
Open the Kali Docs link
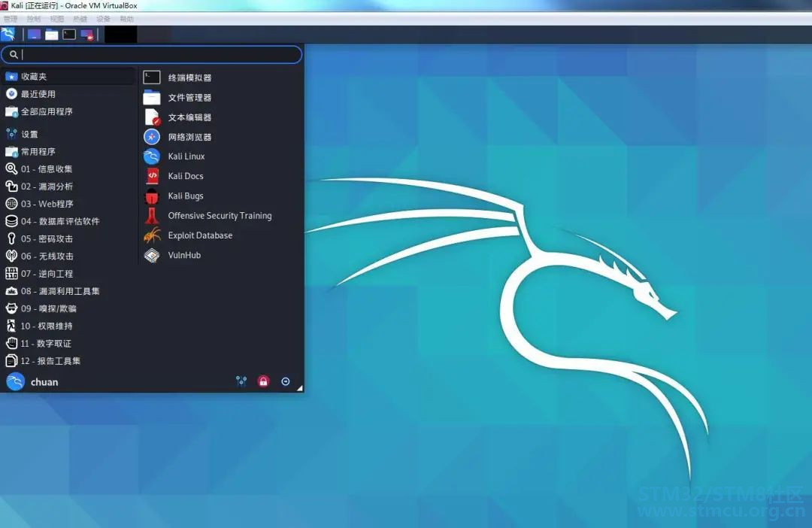click(x=185, y=176)
